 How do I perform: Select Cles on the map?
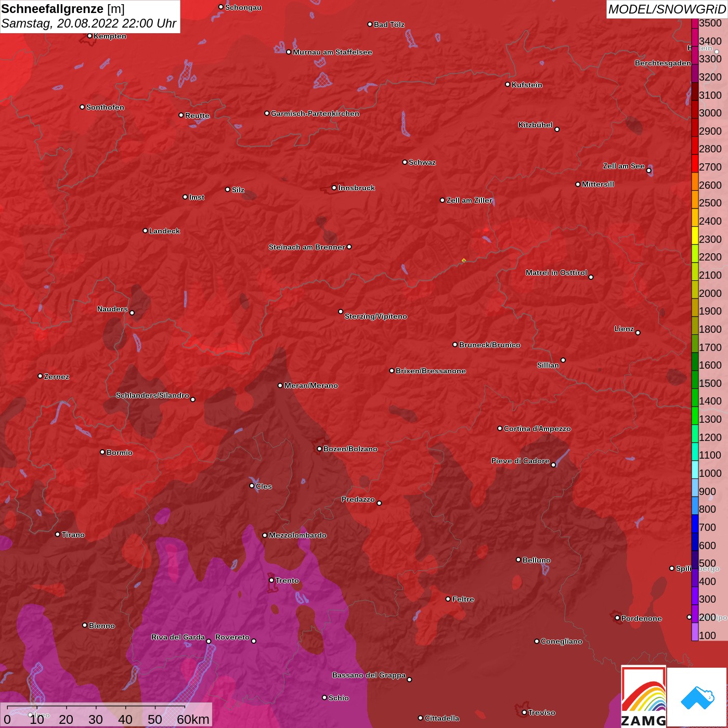pos(264,486)
